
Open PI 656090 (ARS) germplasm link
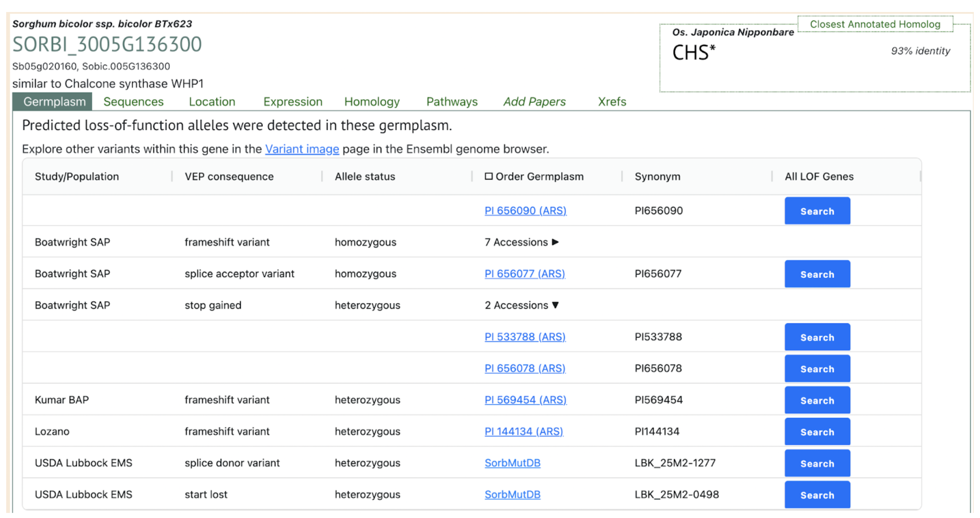point(525,211)
